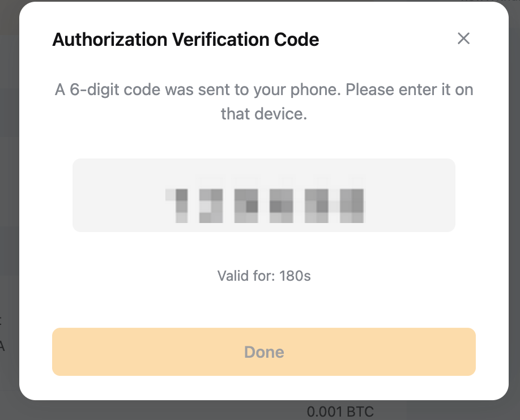Viewport: 520px width, 420px height.
Task: Click the "that device." text line
Action: click(264, 114)
